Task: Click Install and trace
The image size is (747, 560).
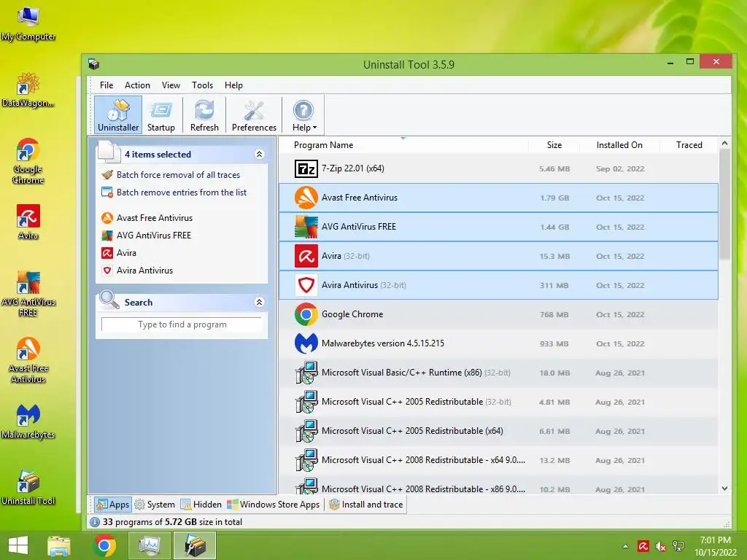Action: pos(366,505)
